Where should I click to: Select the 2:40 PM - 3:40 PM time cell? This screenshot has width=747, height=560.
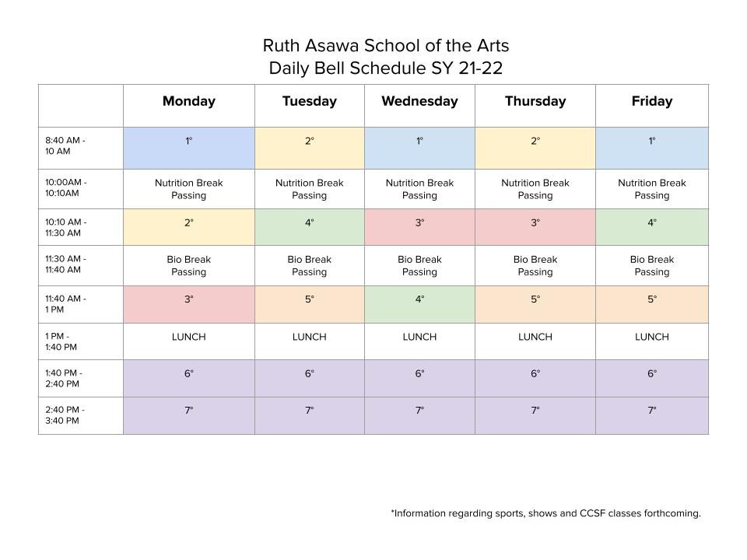coord(80,415)
